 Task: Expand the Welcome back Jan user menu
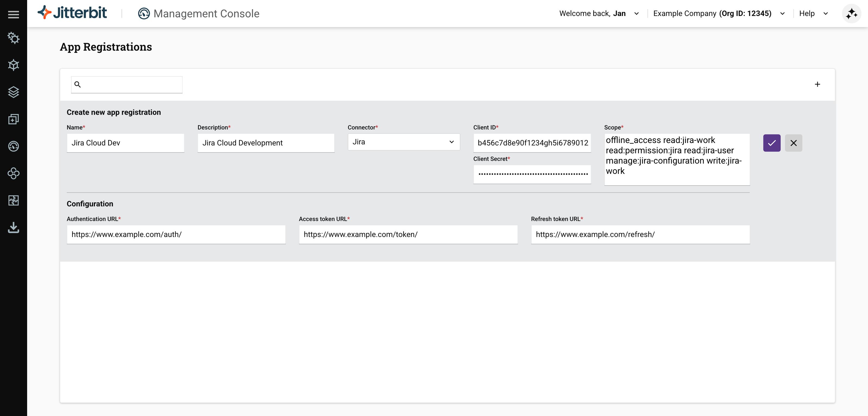(x=598, y=14)
